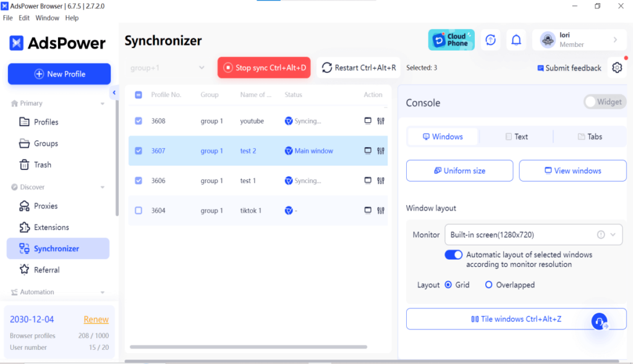This screenshot has height=364, width=633.
Task: Open the customer support headset icon
Action: click(598, 321)
